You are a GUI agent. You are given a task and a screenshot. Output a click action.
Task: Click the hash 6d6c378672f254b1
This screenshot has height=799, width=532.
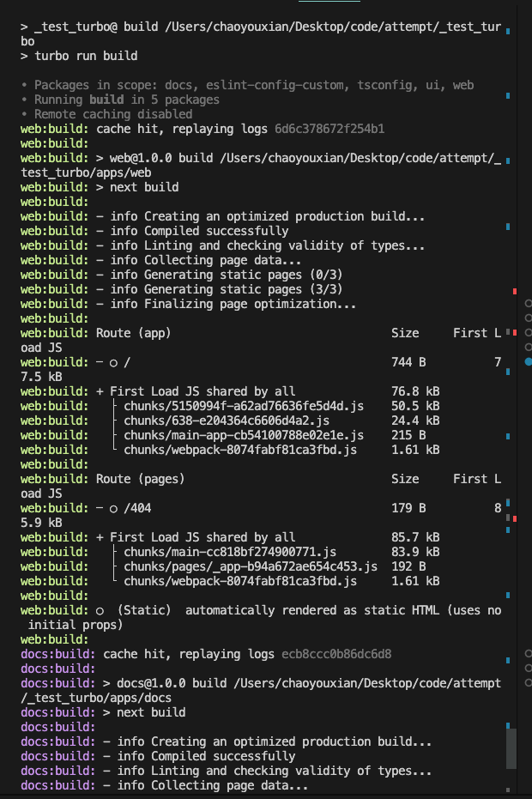coord(329,129)
